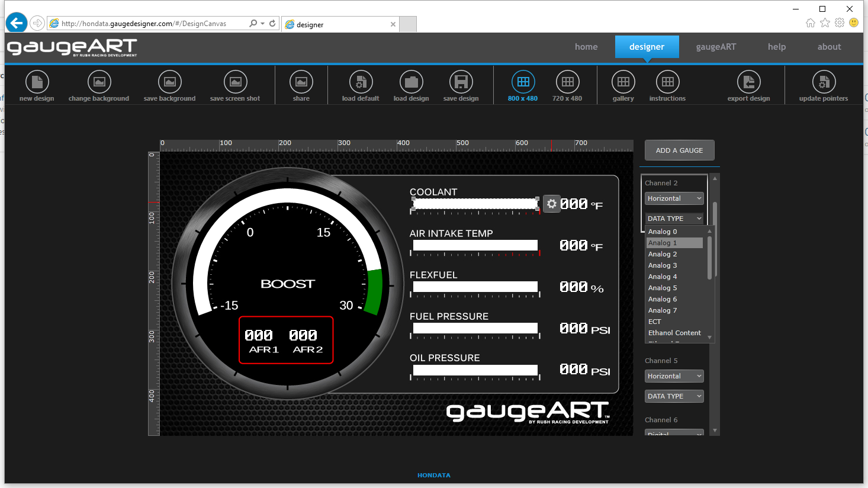The width and height of the screenshot is (868, 488).
Task: Load the default gauge layout
Action: point(361,85)
